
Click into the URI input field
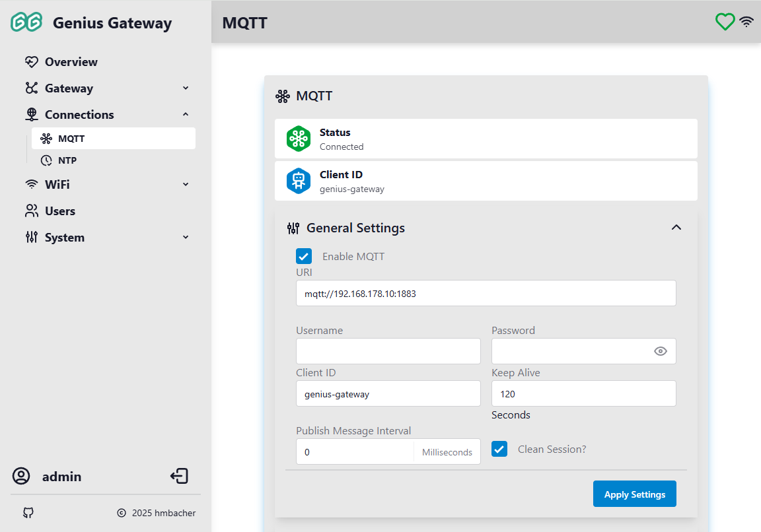[x=486, y=293]
